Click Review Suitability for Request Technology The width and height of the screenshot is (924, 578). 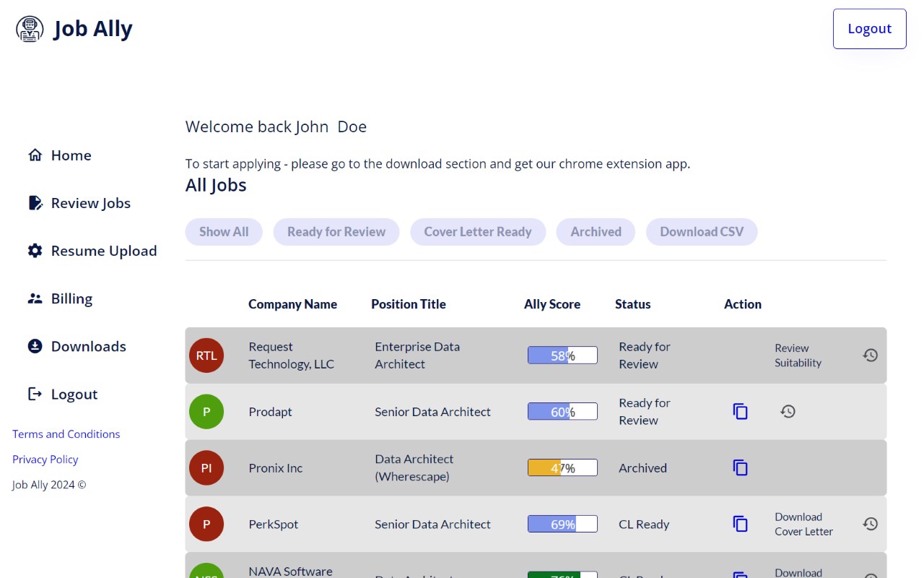point(798,355)
